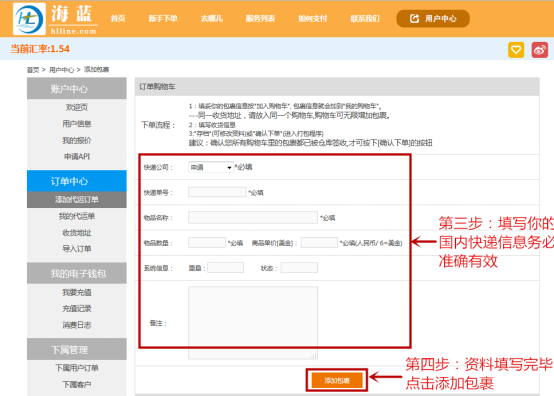Open 下属用户订单 in sidebar
554x396 pixels.
pos(77,368)
